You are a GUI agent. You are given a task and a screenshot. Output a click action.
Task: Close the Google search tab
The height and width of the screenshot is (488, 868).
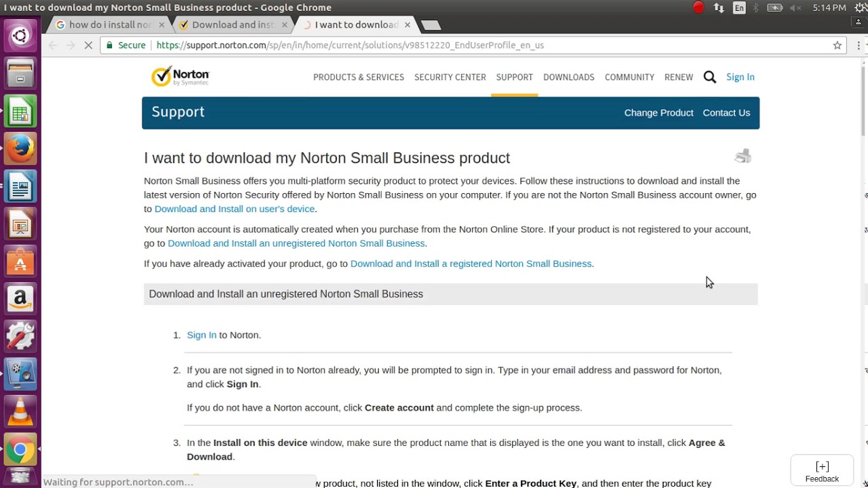point(161,24)
